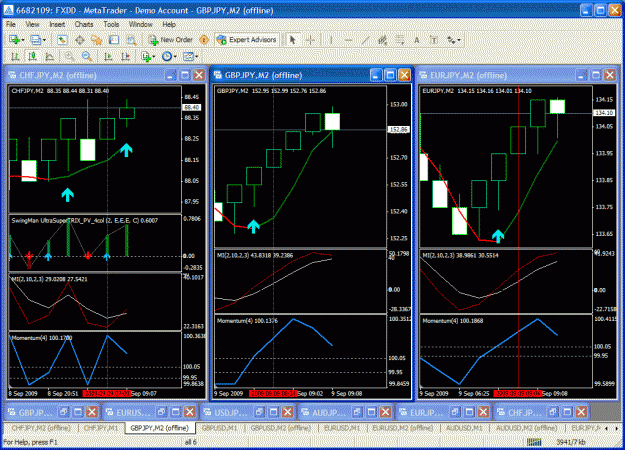Click the 152.86 price label on GBPJPY
The width and height of the screenshot is (625, 450).
[399, 130]
